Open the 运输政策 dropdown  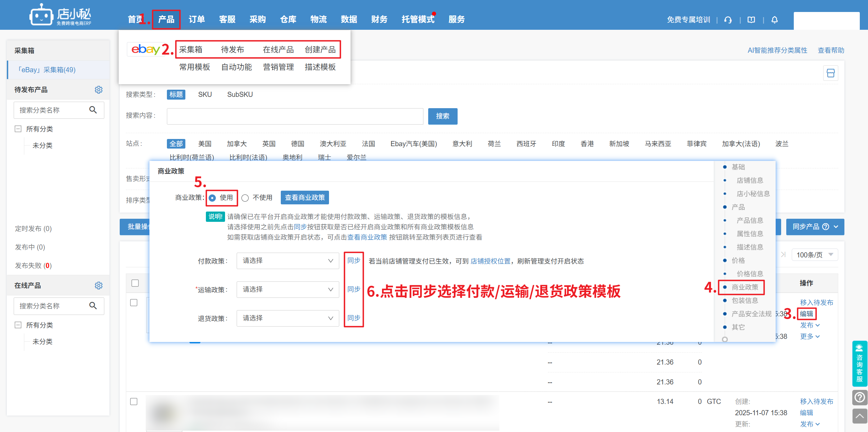288,290
